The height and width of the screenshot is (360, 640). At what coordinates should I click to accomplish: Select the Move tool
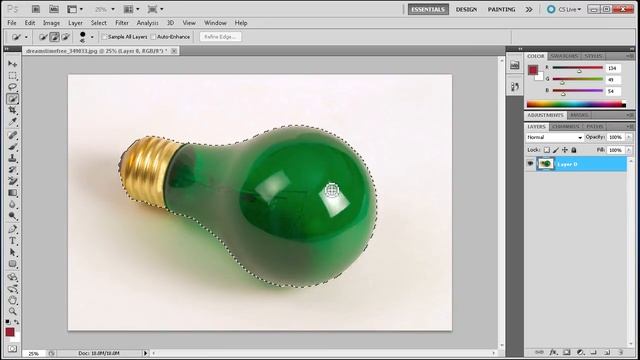[x=13, y=64]
